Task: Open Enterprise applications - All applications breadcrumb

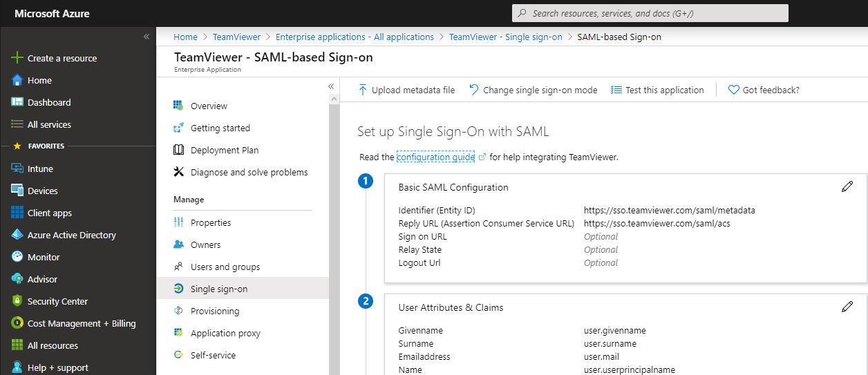Action: tap(355, 37)
